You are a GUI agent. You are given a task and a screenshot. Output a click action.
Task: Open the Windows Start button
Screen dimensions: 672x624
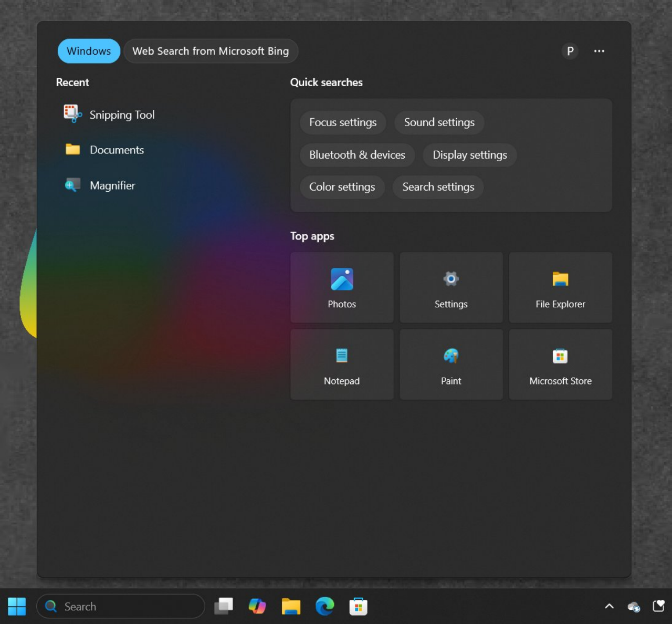pyautogui.click(x=17, y=607)
